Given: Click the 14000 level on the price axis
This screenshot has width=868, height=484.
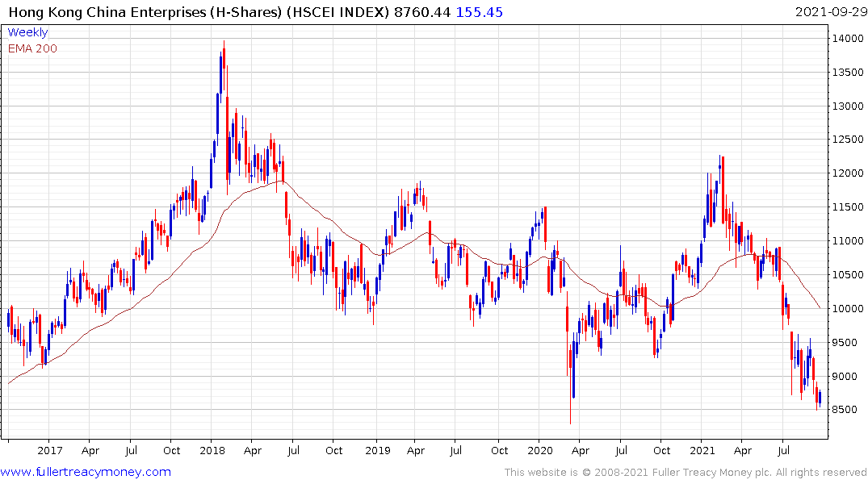Looking at the screenshot, I should 846,38.
